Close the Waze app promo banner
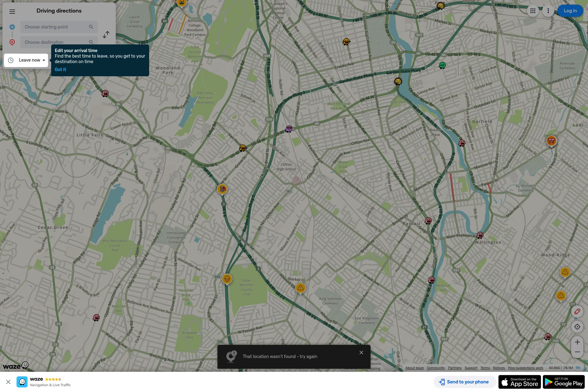Screen dimensions: 588x392 (x=8, y=382)
